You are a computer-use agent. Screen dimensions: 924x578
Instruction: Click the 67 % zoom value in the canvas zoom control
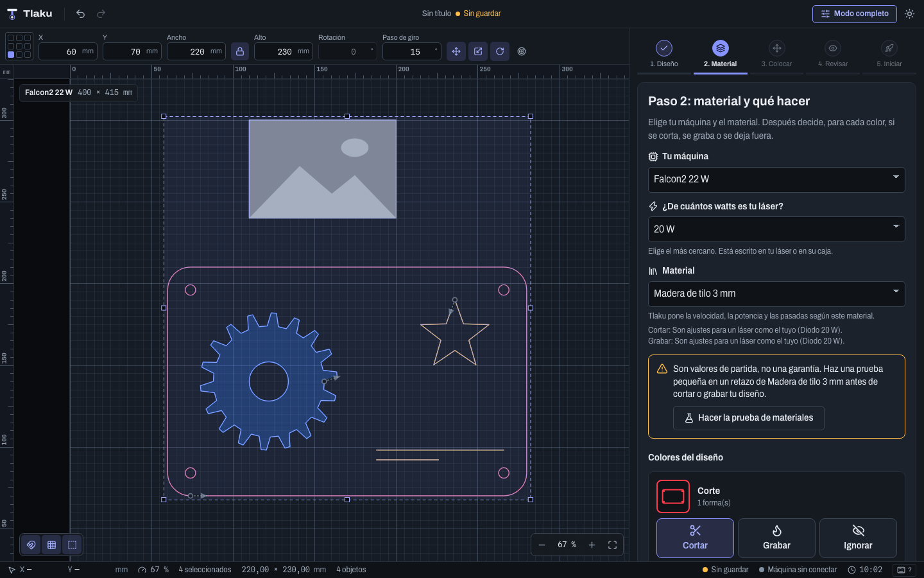[567, 545]
